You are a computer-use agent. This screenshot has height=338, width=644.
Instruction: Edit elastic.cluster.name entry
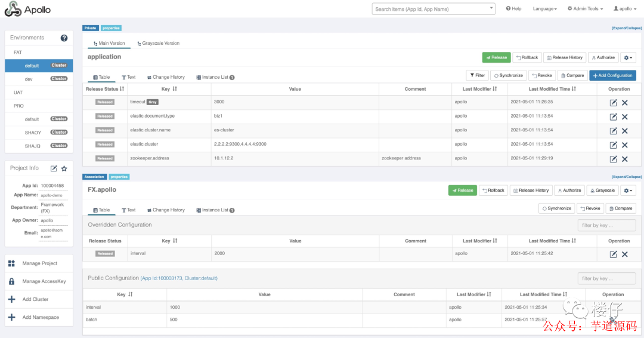(x=613, y=131)
